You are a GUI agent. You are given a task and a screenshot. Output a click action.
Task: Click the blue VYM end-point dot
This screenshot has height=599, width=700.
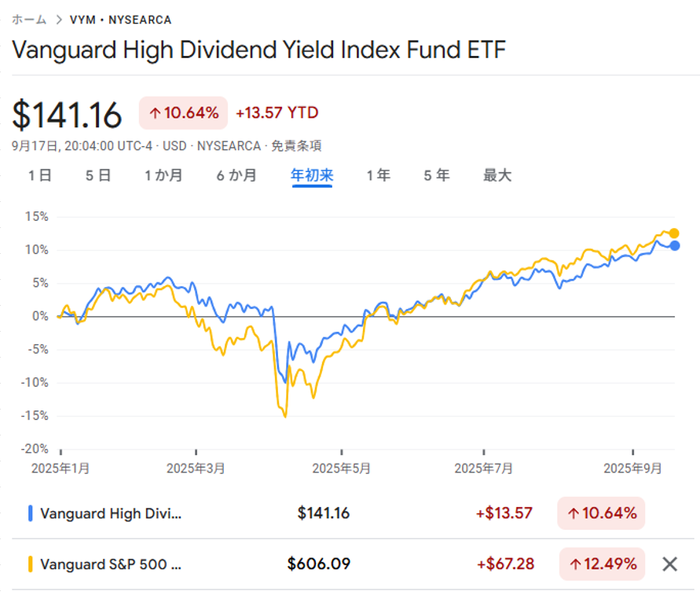[x=675, y=246]
